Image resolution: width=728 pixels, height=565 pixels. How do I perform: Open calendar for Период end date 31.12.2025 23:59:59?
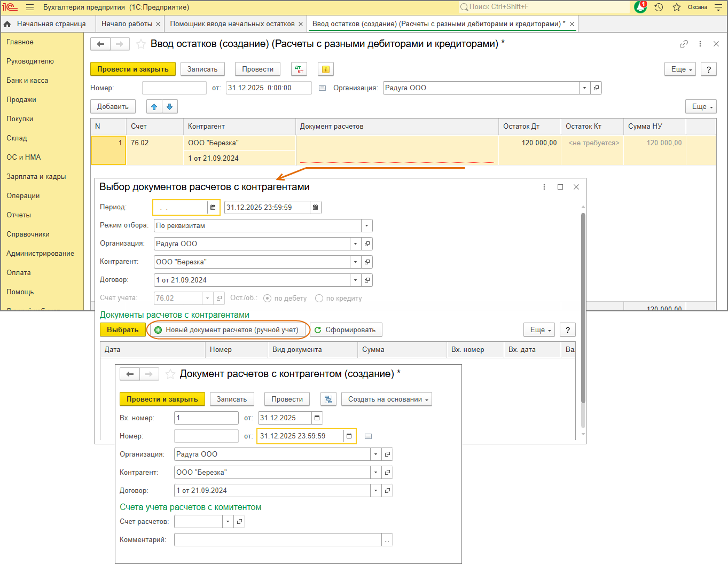click(316, 207)
